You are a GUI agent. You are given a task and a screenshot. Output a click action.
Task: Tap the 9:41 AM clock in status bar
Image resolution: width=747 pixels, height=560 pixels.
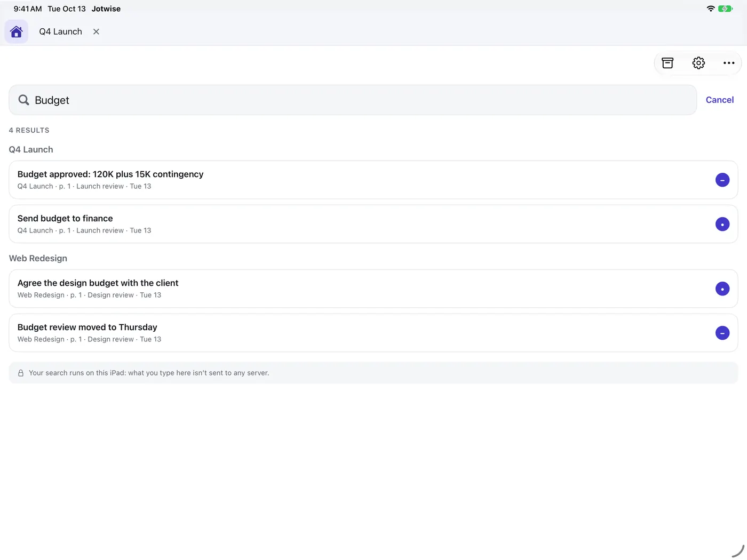[28, 9]
